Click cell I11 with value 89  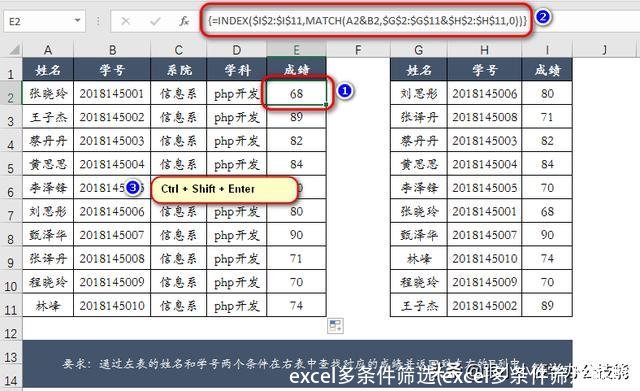pyautogui.click(x=547, y=305)
